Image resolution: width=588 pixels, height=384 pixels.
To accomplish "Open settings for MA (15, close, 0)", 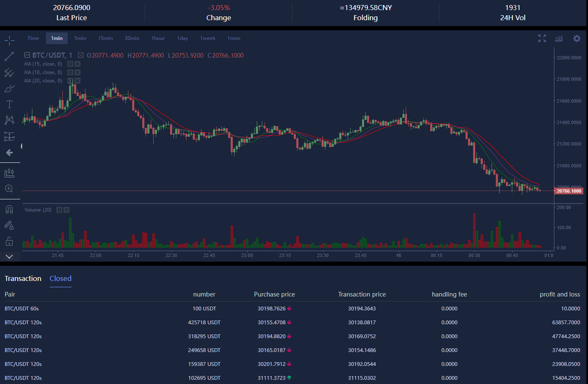I will 70,64.
